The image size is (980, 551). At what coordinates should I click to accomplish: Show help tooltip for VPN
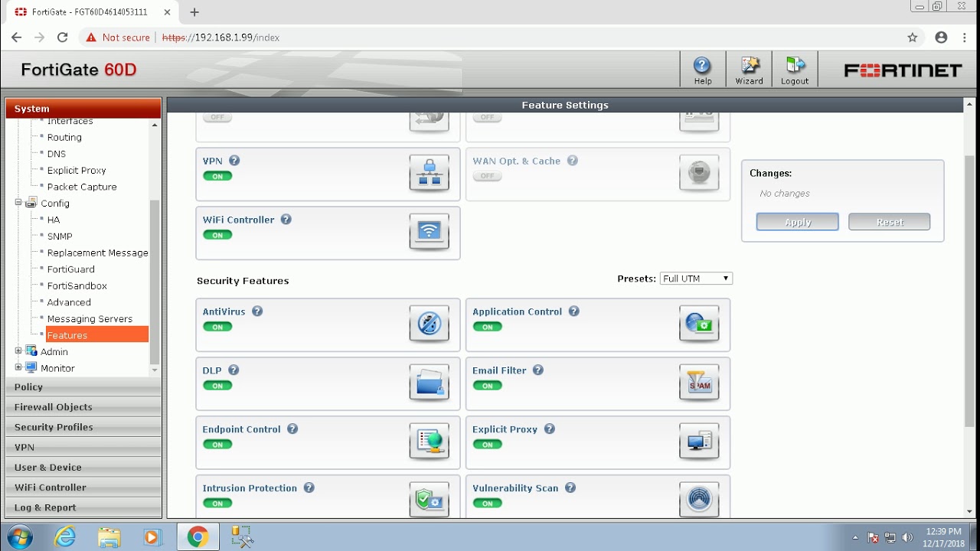coord(234,161)
